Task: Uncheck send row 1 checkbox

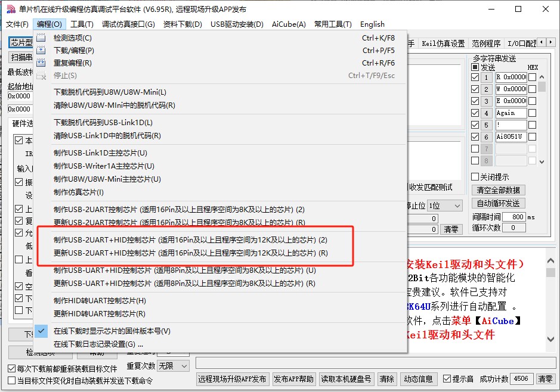Action: pyautogui.click(x=475, y=77)
